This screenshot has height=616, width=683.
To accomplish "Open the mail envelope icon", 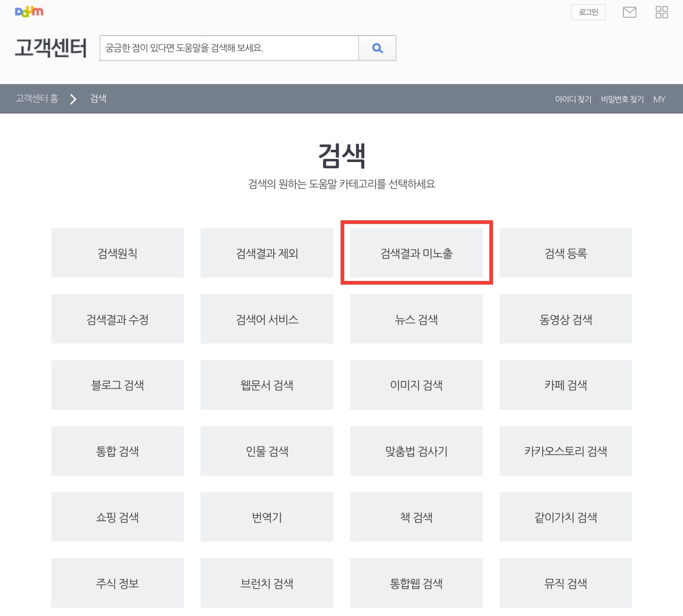I will tap(630, 12).
